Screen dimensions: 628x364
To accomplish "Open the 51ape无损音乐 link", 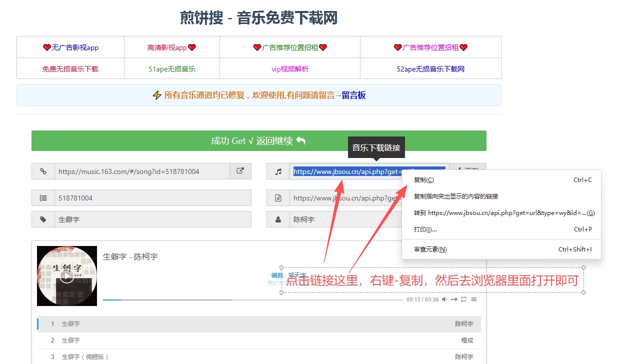I will (x=172, y=69).
